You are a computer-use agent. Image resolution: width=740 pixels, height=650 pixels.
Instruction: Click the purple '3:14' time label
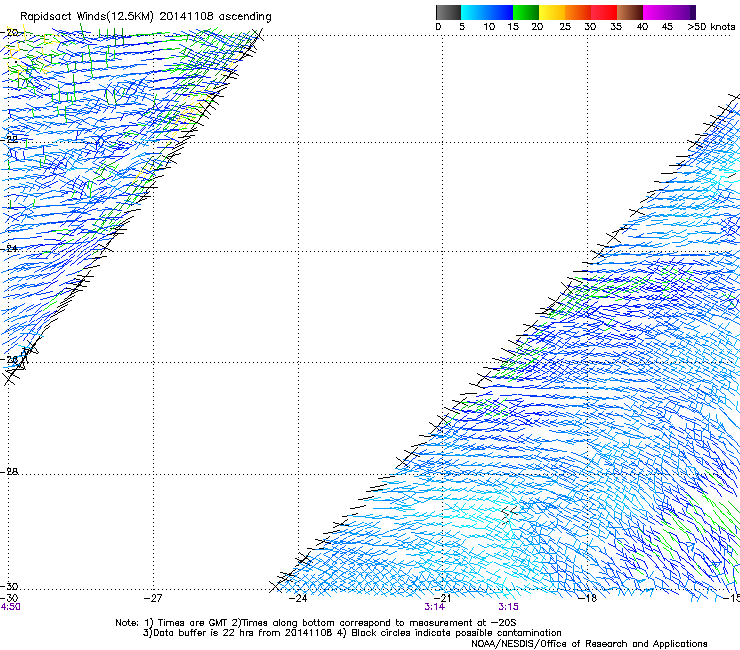pos(434,607)
